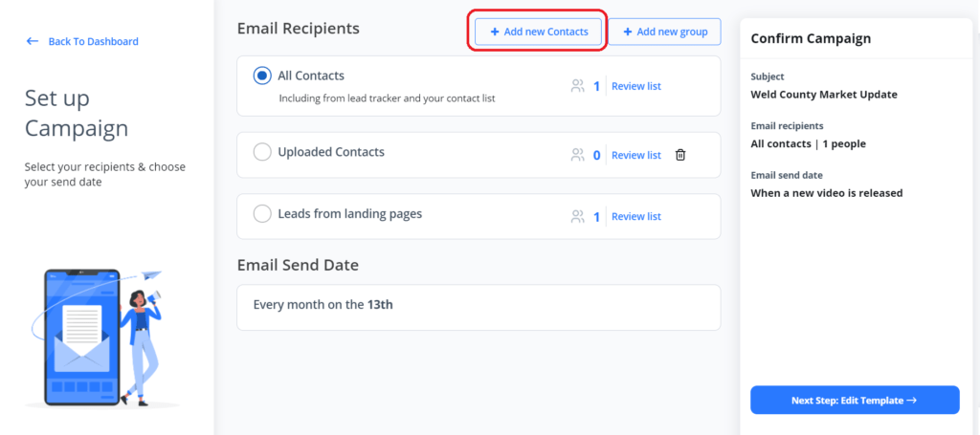Click plus icon on Add new Contacts
The width and height of the screenshot is (980, 435).
tap(494, 32)
